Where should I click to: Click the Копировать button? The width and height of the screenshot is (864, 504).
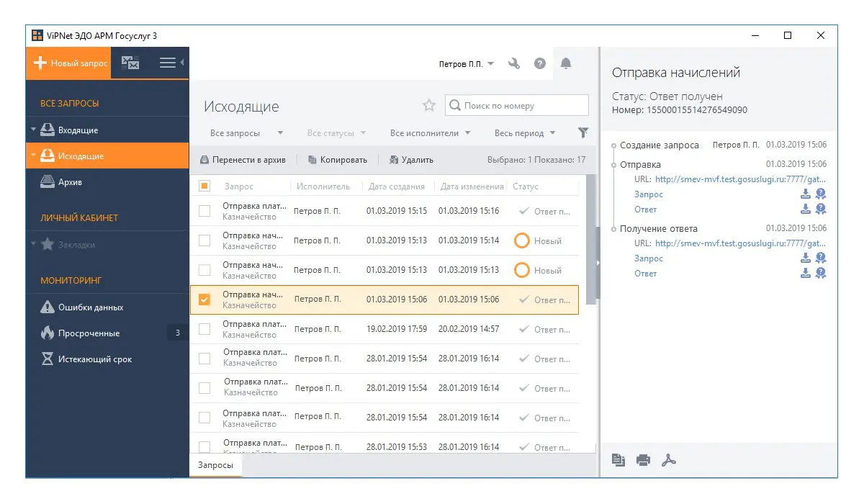click(x=338, y=160)
